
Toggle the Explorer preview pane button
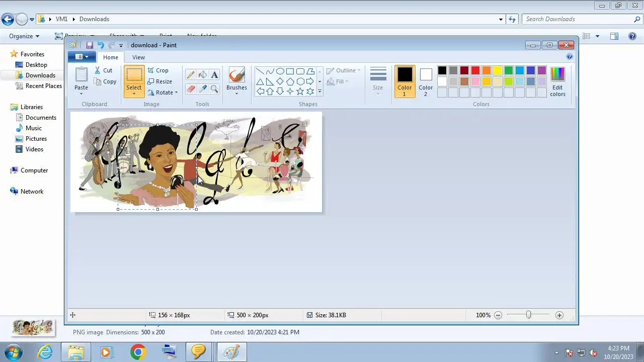click(614, 36)
